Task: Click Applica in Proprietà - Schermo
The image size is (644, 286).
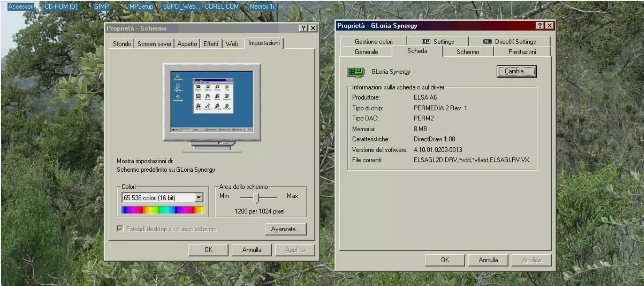Action: pos(295,250)
